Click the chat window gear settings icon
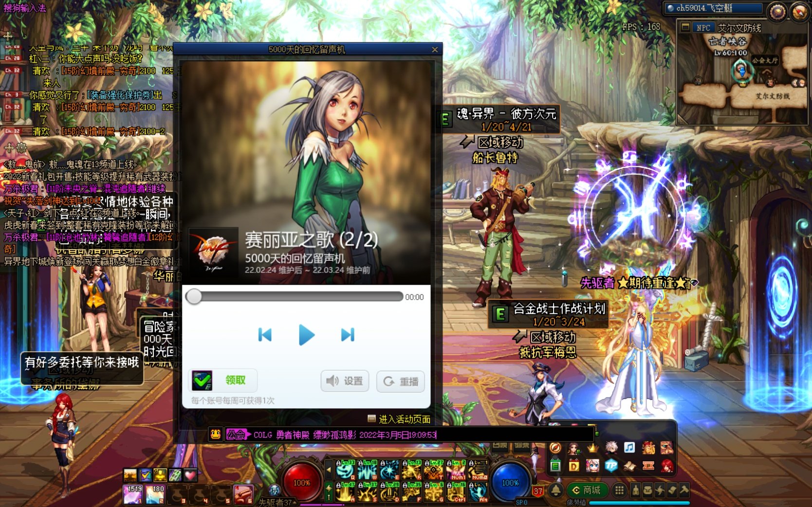 pos(21,148)
